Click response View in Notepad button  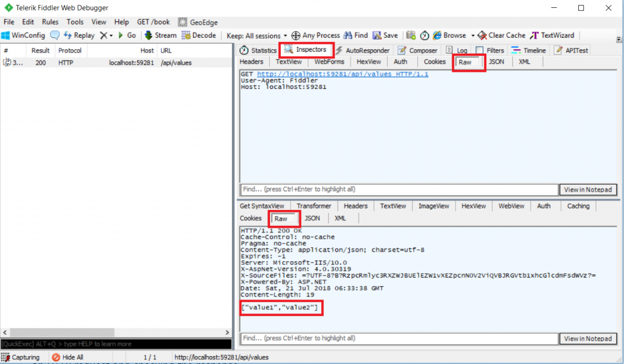(588, 338)
